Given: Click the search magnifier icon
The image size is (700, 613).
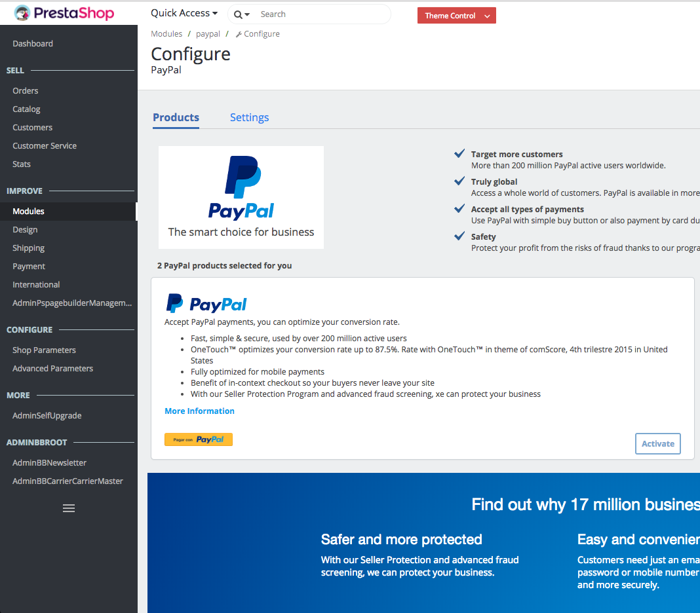Looking at the screenshot, I should (x=239, y=14).
